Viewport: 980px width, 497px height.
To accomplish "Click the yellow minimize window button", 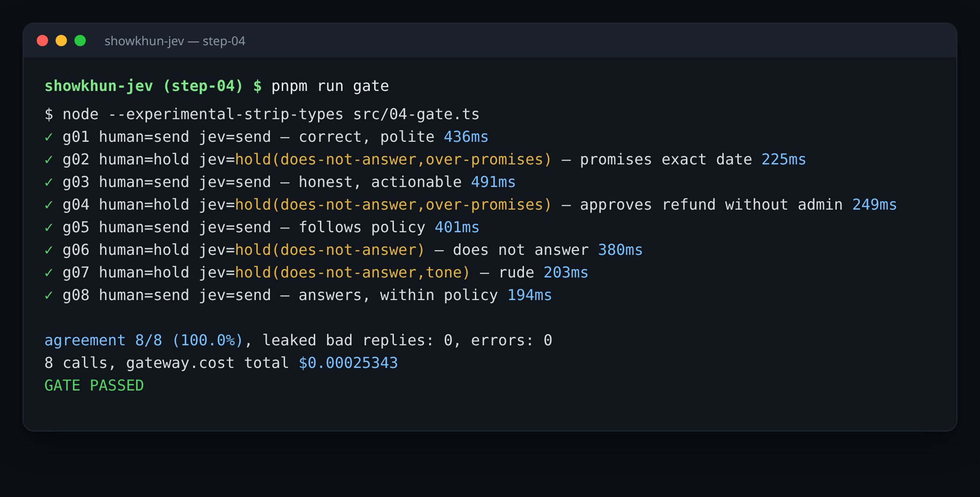I will pyautogui.click(x=61, y=41).
